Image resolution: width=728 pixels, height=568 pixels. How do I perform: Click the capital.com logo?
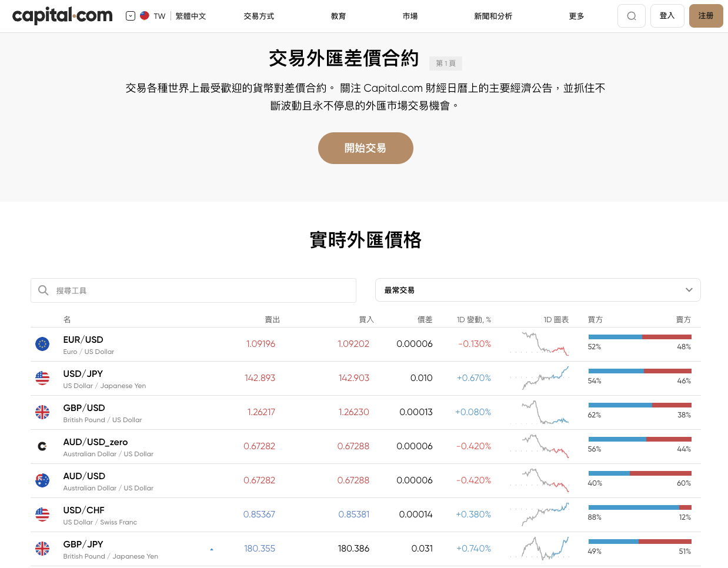pyautogui.click(x=62, y=16)
